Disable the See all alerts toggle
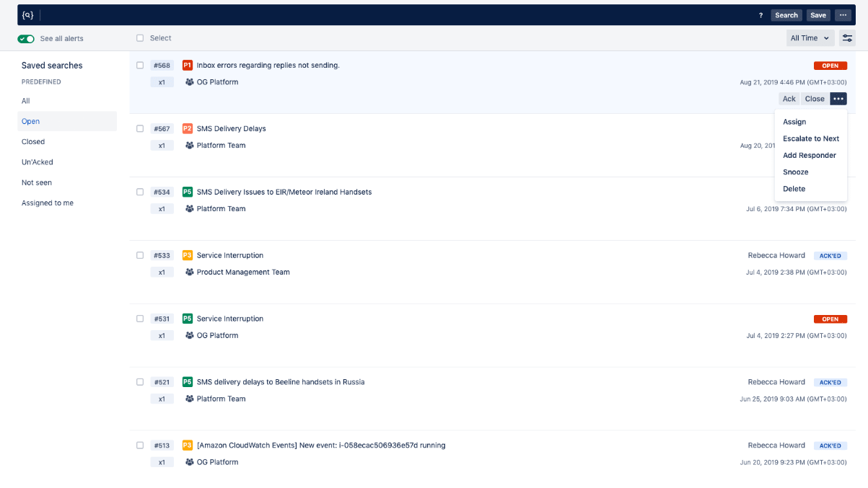The width and height of the screenshot is (868, 488). [x=26, y=38]
